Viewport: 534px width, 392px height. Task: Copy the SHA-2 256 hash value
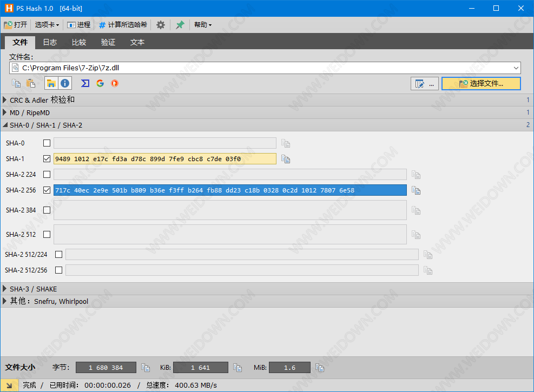pyautogui.click(x=416, y=190)
